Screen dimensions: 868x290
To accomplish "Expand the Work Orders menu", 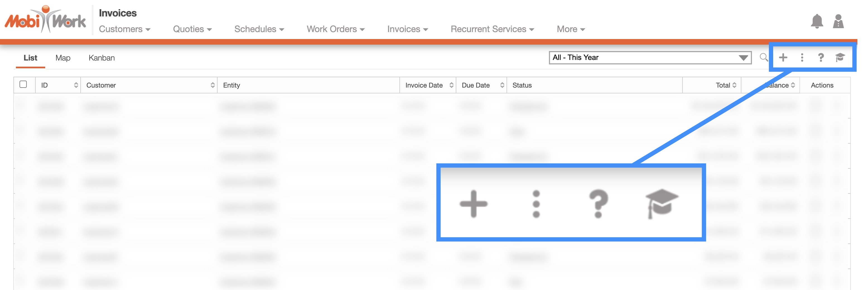I will [335, 29].
